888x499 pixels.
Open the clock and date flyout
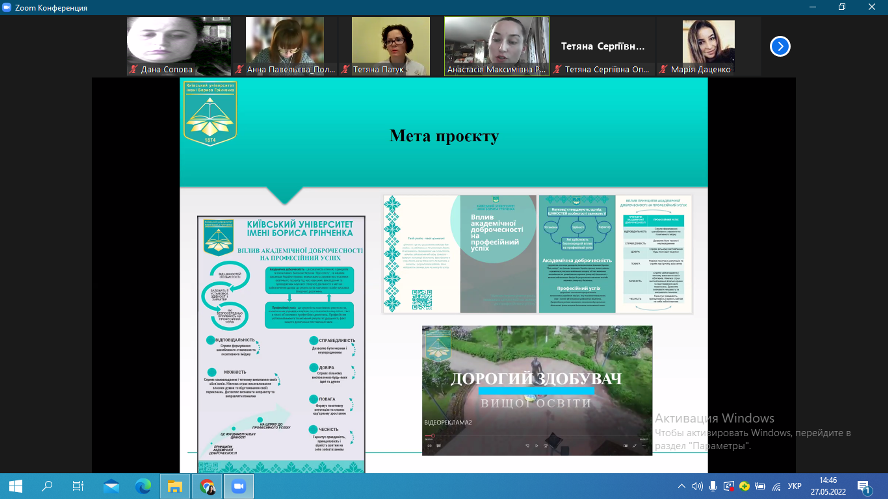click(x=828, y=486)
